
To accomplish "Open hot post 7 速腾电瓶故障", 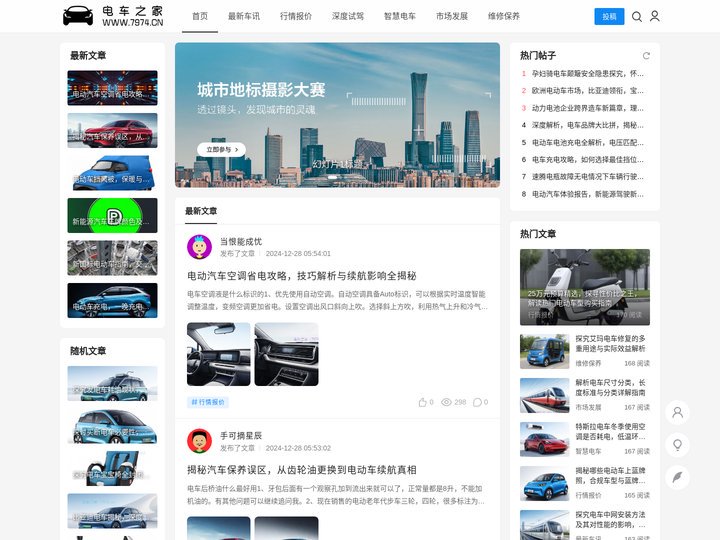I will pyautogui.click(x=587, y=176).
